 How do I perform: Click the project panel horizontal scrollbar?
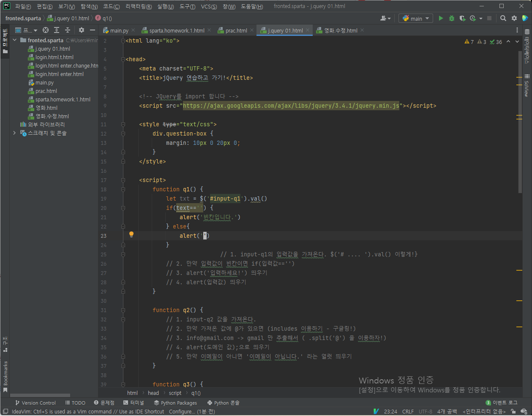point(40,395)
